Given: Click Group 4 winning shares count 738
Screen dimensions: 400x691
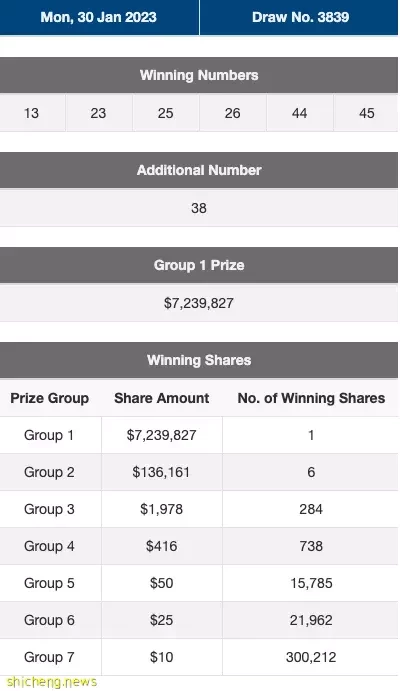Looking at the screenshot, I should coord(311,546).
